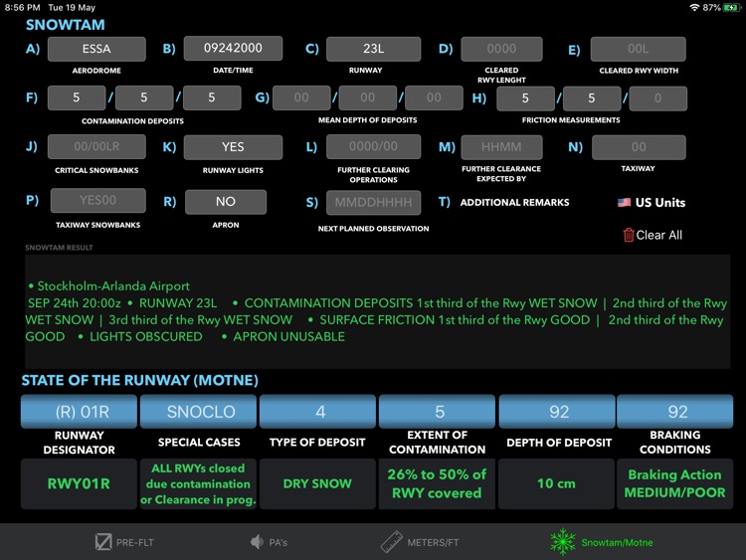Tap LIGHTS OBSCURED result text
This screenshot has height=560, width=746.
point(146,337)
